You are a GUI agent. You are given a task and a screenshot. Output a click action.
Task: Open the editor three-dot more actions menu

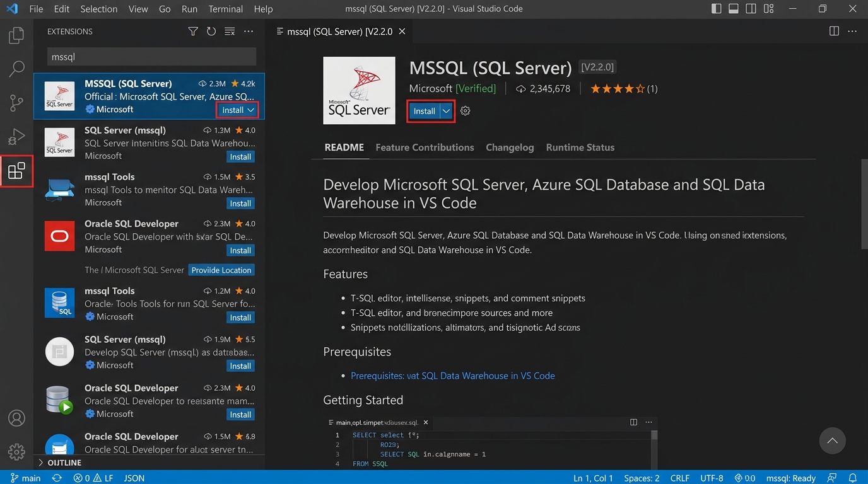(852, 31)
